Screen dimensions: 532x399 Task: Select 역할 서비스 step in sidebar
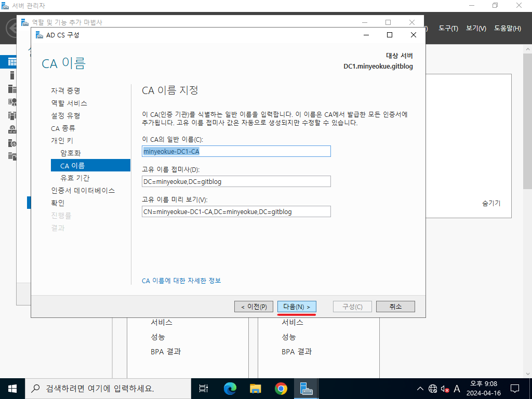coord(69,103)
